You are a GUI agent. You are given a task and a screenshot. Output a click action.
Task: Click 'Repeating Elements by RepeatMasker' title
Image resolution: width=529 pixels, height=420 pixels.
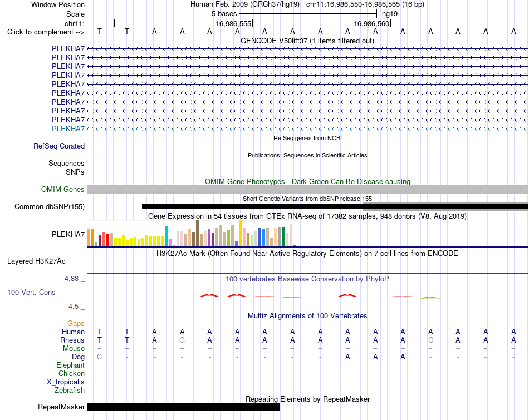coord(307,399)
